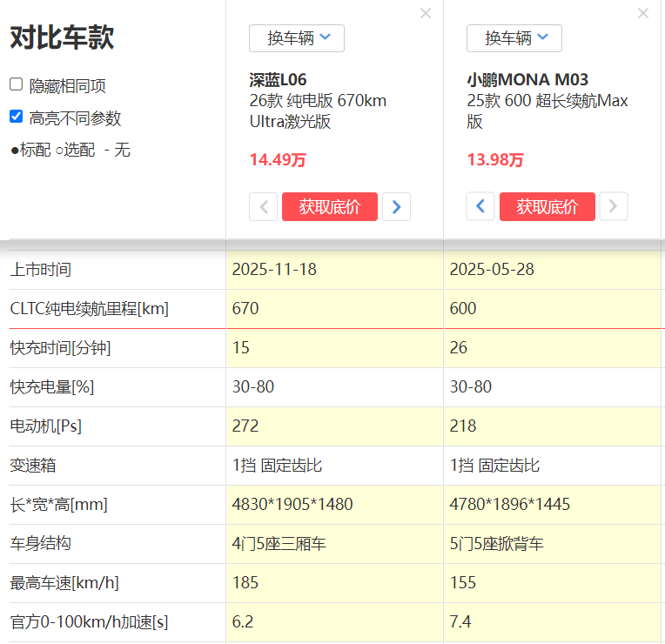665x644 pixels.
Task: Click right arrow next to 小鹏MONA M03 获取底价
Action: [x=614, y=207]
